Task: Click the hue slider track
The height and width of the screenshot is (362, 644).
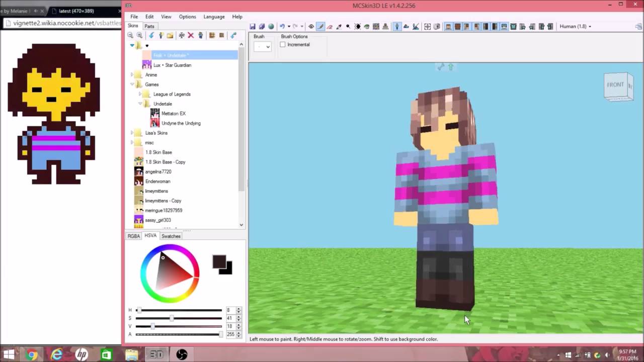Action: coord(179,310)
